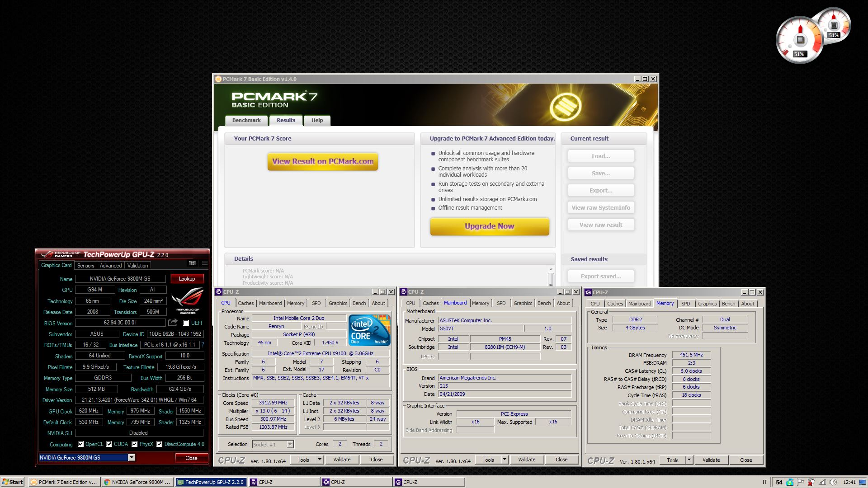868x488 pixels.
Task: Click the Driver Version field in GPU-Z
Action: 139,400
